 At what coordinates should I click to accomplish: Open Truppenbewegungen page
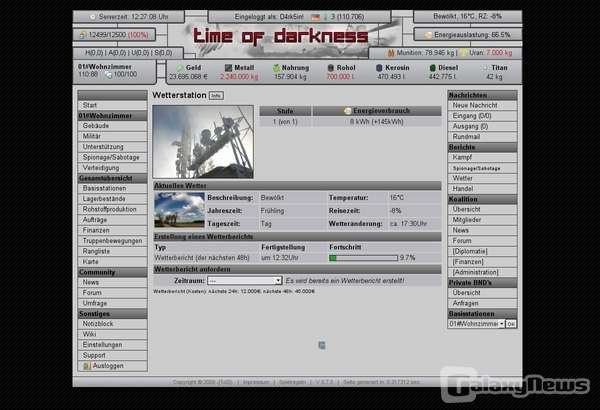coord(112,241)
